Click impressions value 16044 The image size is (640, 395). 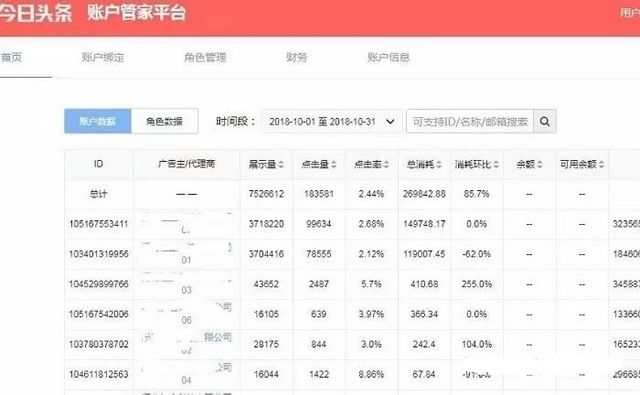tap(266, 374)
